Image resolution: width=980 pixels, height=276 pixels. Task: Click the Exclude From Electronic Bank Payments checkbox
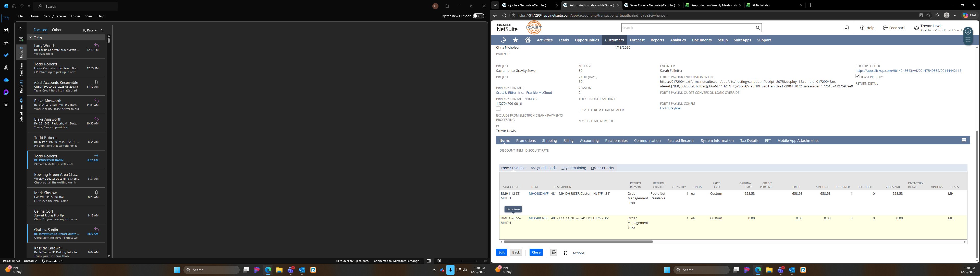pyautogui.click(x=498, y=109)
